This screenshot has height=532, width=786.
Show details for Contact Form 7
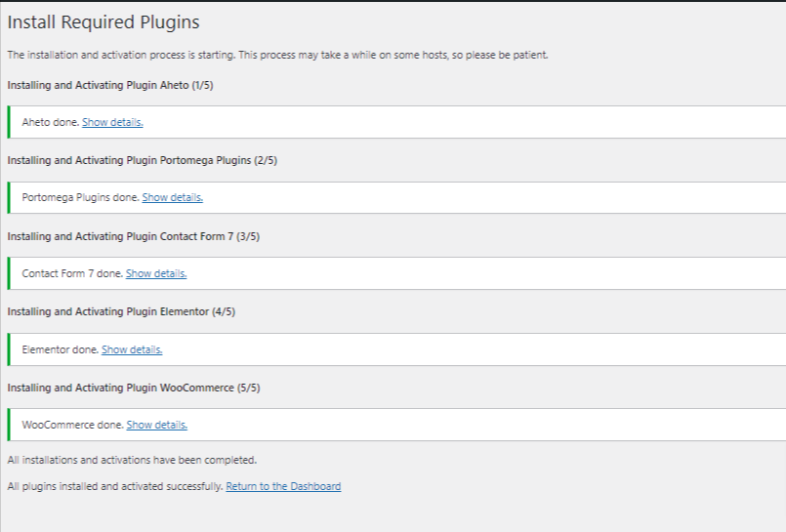click(156, 273)
